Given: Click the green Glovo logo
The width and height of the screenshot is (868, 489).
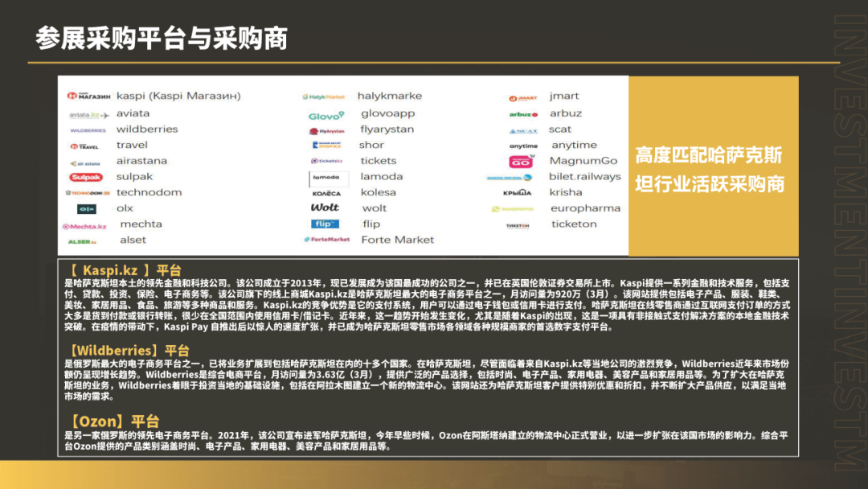Looking at the screenshot, I should (x=326, y=116).
